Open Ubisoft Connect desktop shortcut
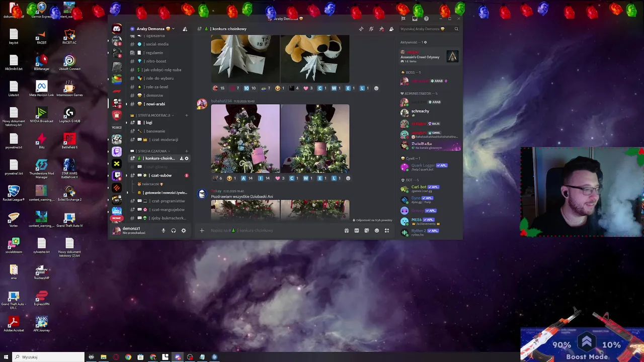644x362 pixels. click(69, 63)
